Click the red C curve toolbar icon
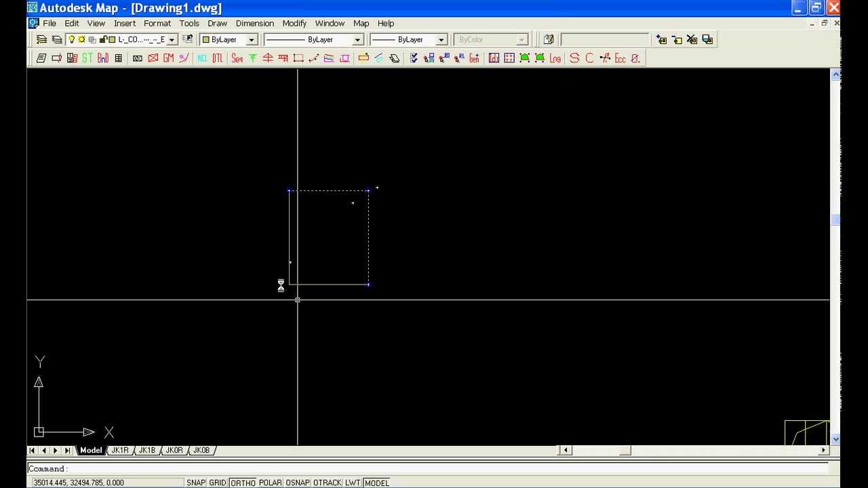The image size is (868, 488). [x=589, y=58]
